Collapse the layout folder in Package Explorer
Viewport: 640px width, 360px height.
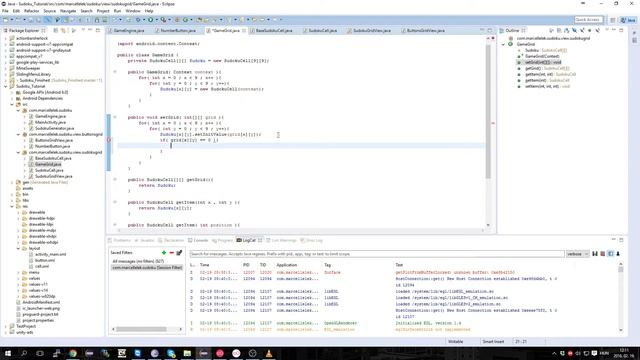18,248
